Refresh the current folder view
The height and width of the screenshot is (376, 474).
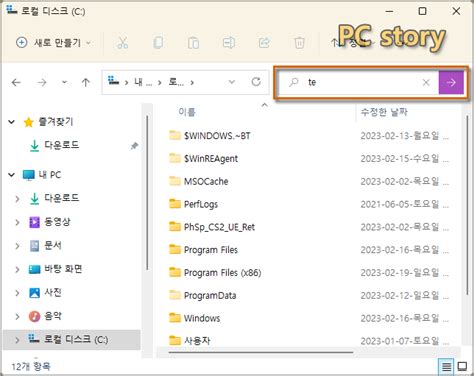pos(256,82)
